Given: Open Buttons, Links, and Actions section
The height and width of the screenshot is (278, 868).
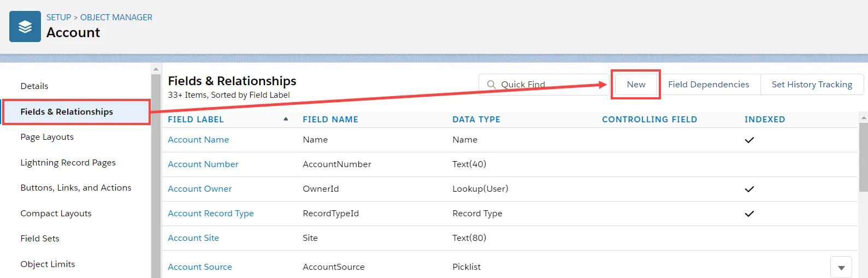Looking at the screenshot, I should tap(76, 188).
